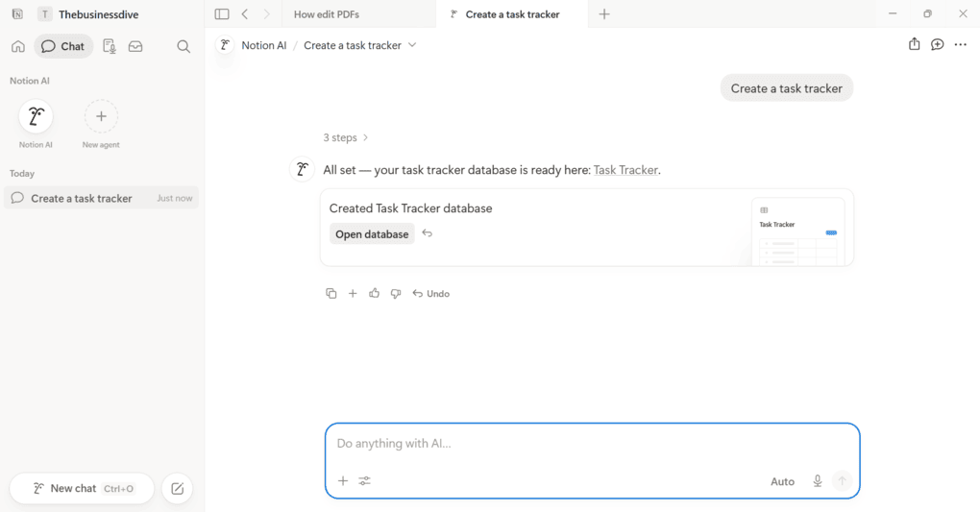Screen dimensions: 980x512
Task: Open 'Create a task tracker' chat history item
Action: point(101,198)
